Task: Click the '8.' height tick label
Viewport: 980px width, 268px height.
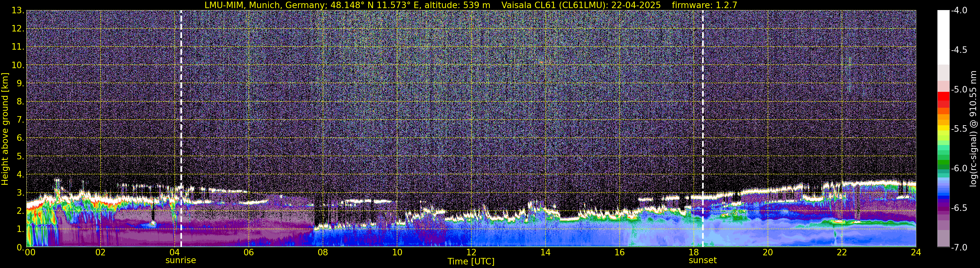Action: click(x=20, y=101)
